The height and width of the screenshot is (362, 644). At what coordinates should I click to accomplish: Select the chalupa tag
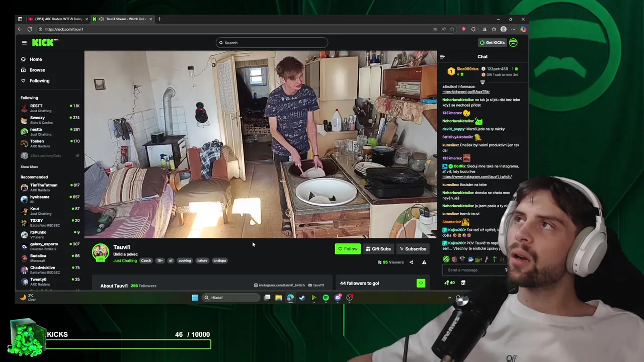220,260
